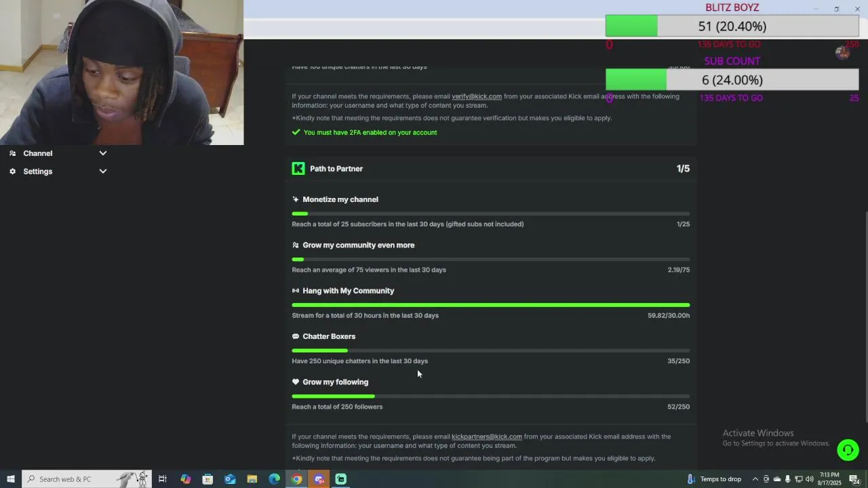Image resolution: width=868 pixels, height=488 pixels.
Task: Click the Grow my community progress bar
Action: (491, 259)
